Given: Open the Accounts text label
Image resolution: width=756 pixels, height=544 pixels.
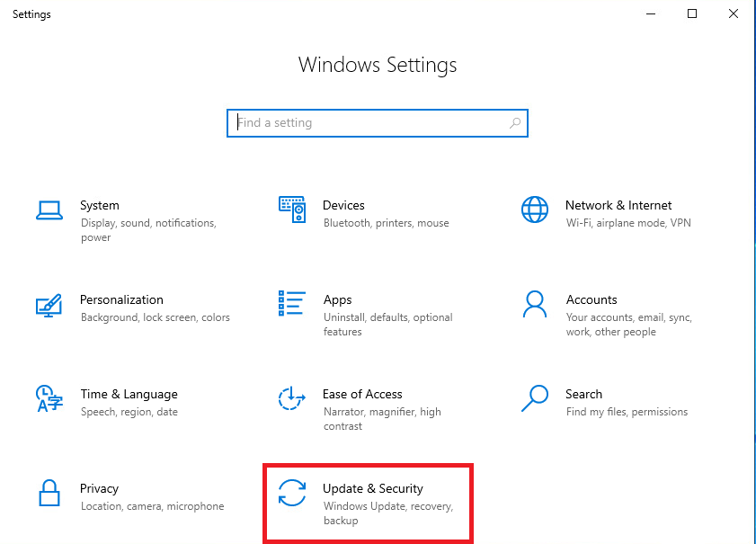Looking at the screenshot, I should coord(591,300).
